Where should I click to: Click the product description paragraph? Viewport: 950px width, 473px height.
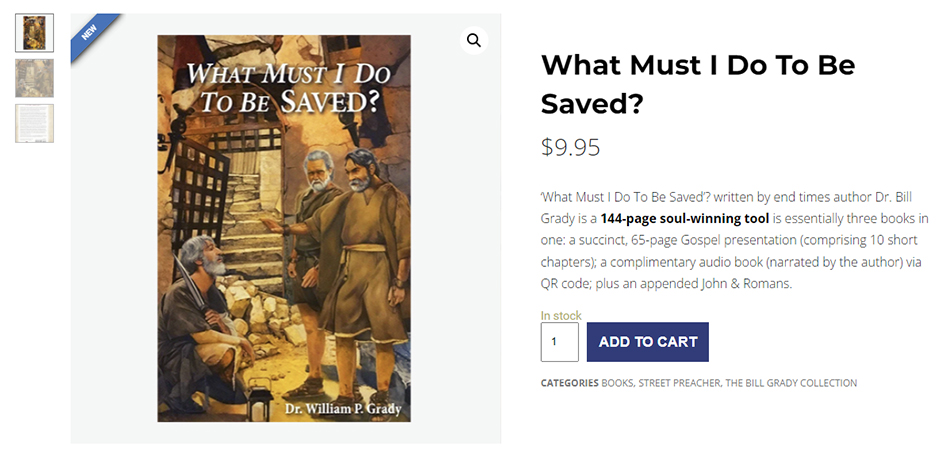point(734,240)
